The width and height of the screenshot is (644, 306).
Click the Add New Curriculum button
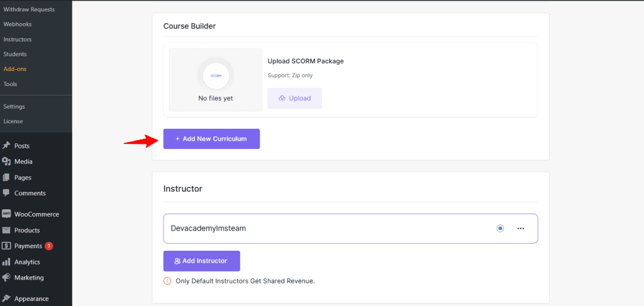coord(211,139)
